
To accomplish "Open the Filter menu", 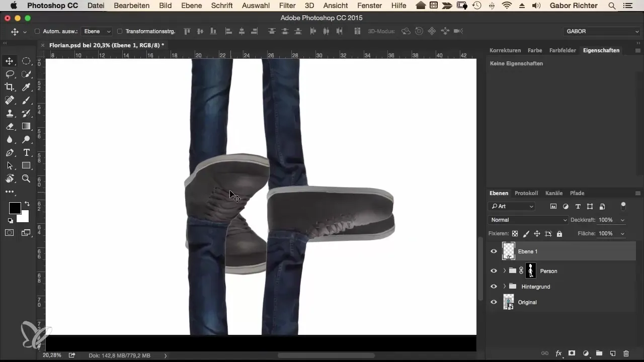I will tap(287, 6).
